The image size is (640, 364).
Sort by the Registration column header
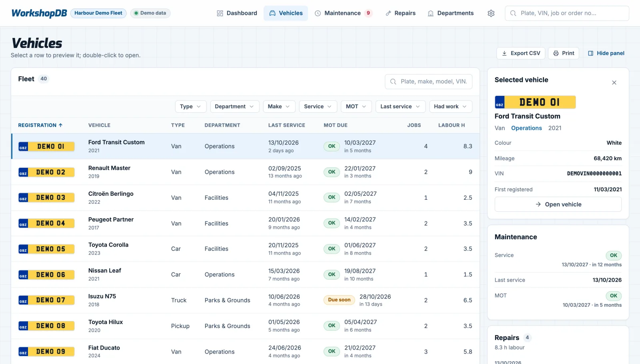40,125
